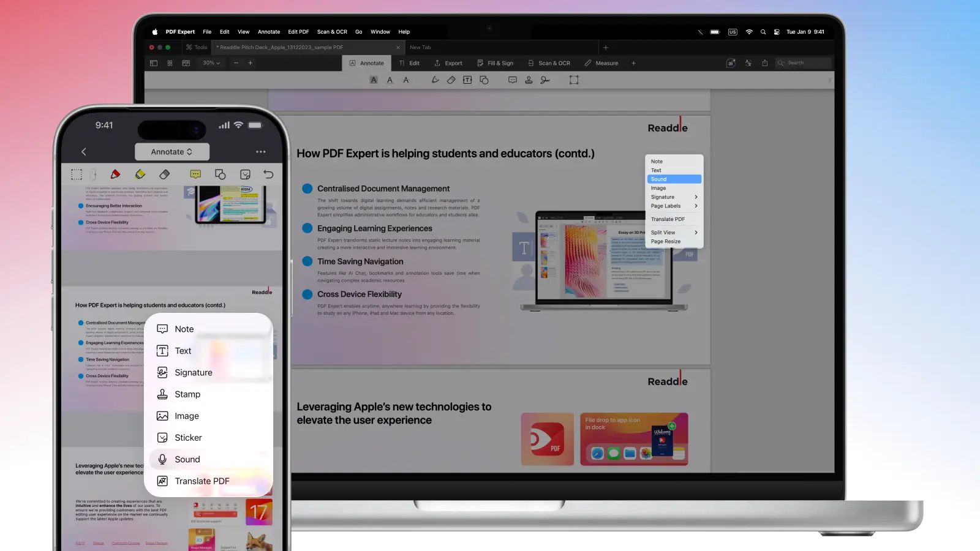
Task: Click the stamp tool in Mac annotation bar
Action: click(529, 80)
